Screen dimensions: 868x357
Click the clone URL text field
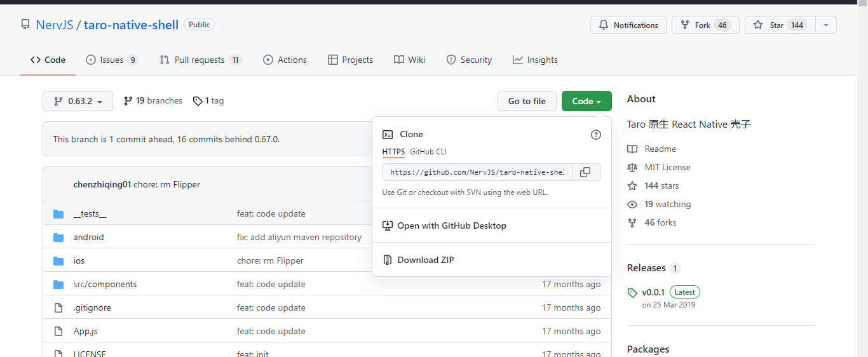point(478,172)
